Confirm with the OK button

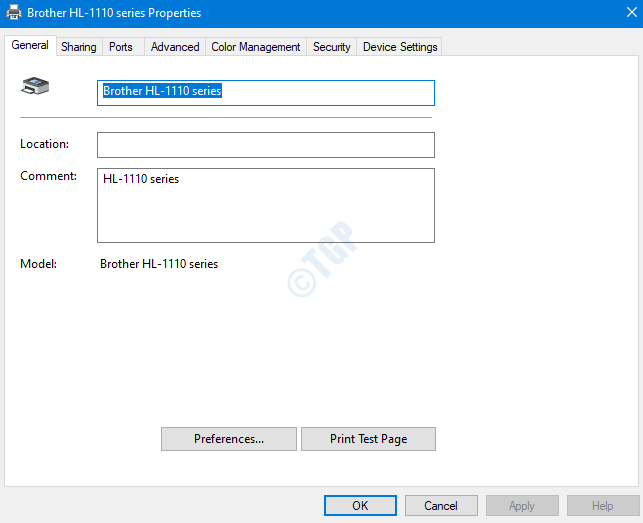click(x=360, y=505)
